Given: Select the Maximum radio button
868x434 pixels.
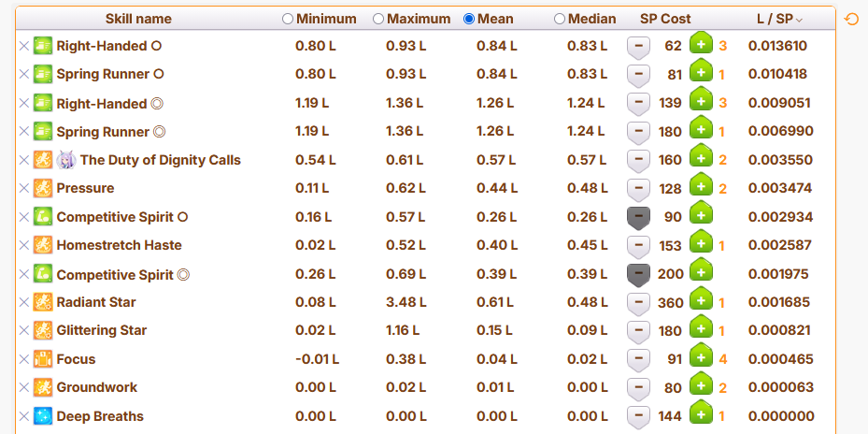Looking at the screenshot, I should click(378, 19).
